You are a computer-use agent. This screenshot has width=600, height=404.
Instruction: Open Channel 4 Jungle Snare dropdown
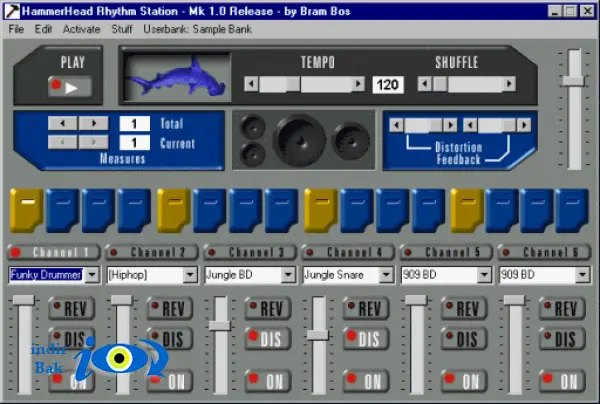click(x=386, y=275)
